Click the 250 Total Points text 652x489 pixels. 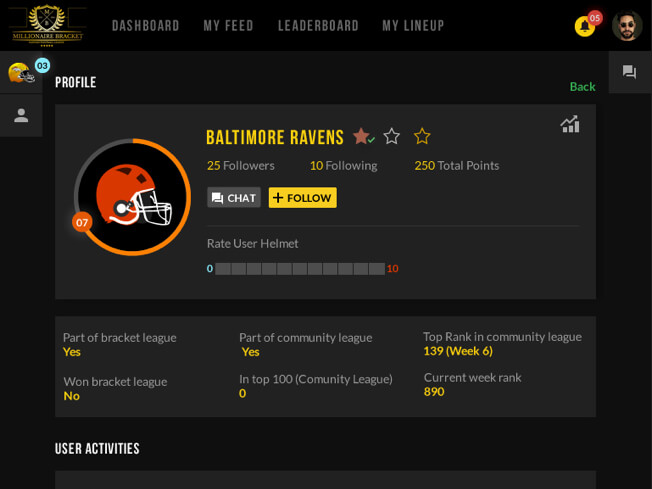point(457,165)
